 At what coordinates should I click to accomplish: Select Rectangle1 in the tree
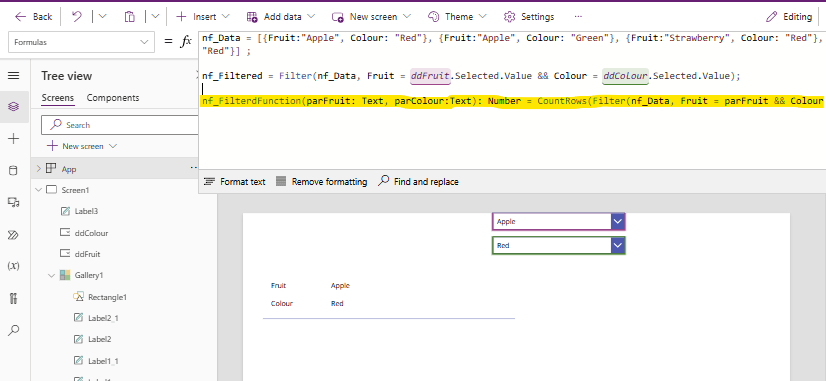point(107,297)
